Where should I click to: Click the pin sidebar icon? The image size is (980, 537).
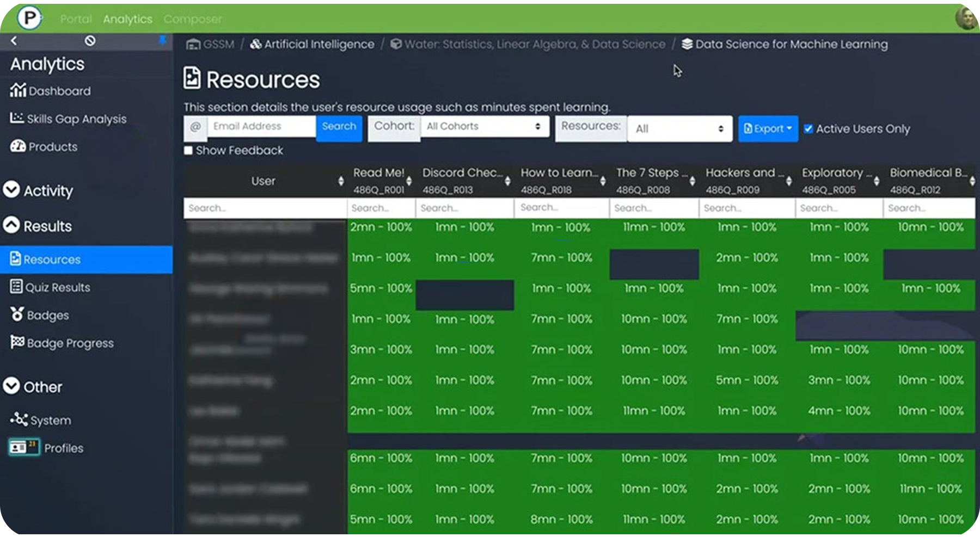pos(162,41)
